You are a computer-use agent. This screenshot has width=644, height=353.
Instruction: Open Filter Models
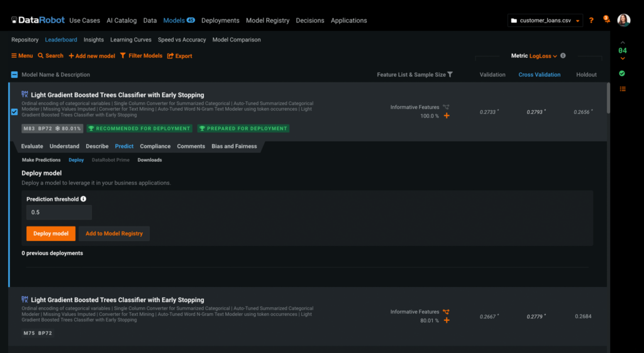pyautogui.click(x=142, y=55)
